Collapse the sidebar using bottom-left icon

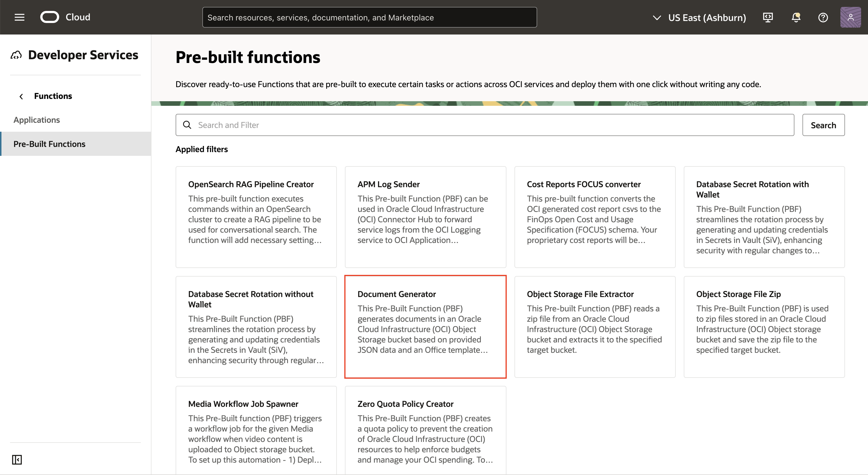coord(17,459)
